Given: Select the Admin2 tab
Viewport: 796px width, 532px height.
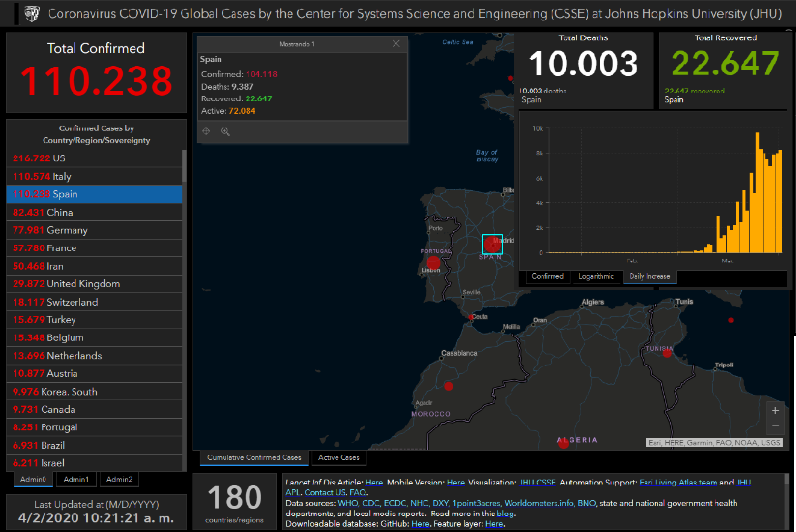Looking at the screenshot, I should tap(119, 480).
